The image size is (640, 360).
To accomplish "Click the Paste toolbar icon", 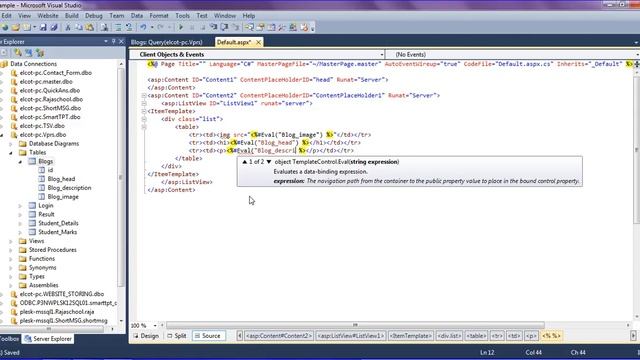I will [x=89, y=27].
